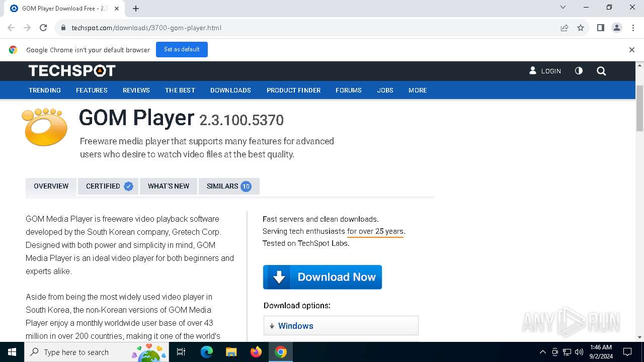The width and height of the screenshot is (644, 362).
Task: Launch Microsoft Edge from taskbar
Action: tap(207, 352)
